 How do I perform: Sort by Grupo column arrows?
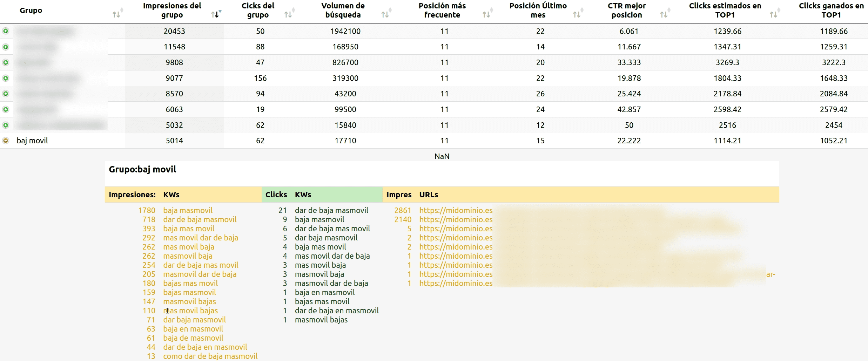(x=117, y=13)
